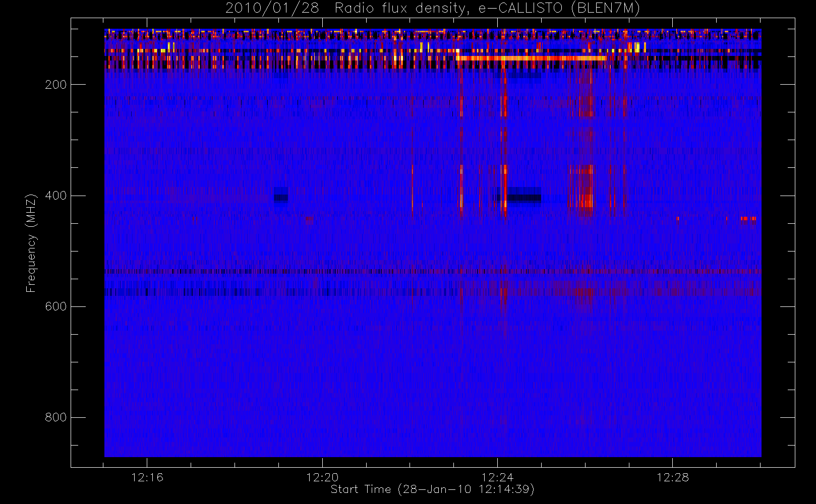Select the 400 frequency tick label
The height and width of the screenshot is (504, 816).
(55, 196)
